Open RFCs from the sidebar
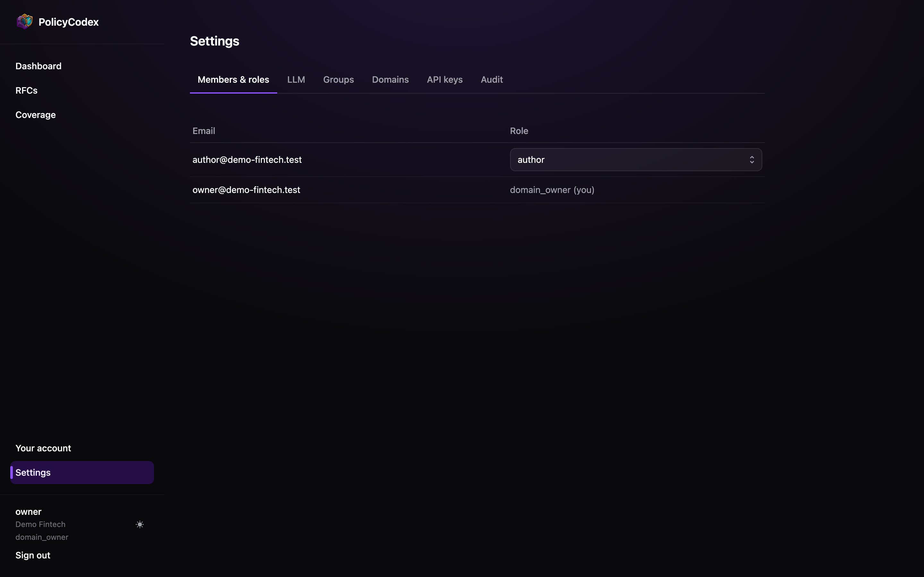This screenshot has height=577, width=924. (x=26, y=90)
